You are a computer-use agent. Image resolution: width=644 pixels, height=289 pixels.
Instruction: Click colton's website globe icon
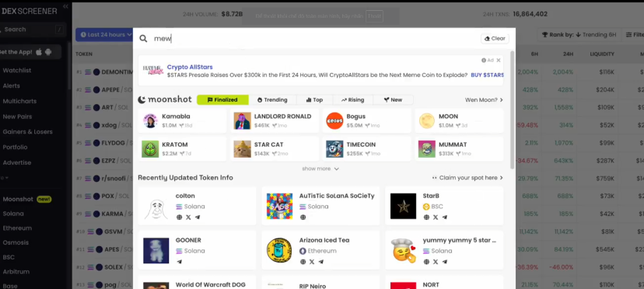point(179,218)
